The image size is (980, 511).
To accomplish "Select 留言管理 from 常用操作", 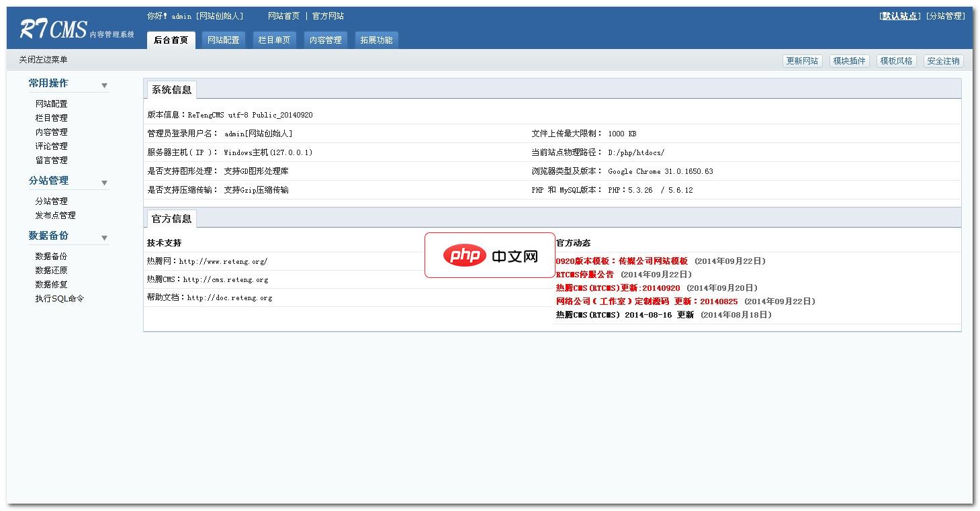I will 50,160.
